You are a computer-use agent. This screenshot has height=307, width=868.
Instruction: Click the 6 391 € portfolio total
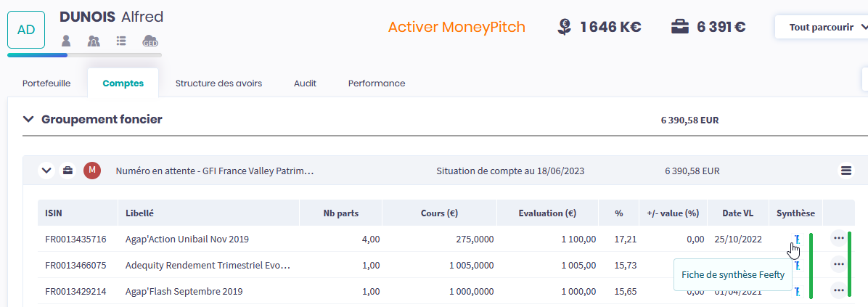click(x=721, y=27)
